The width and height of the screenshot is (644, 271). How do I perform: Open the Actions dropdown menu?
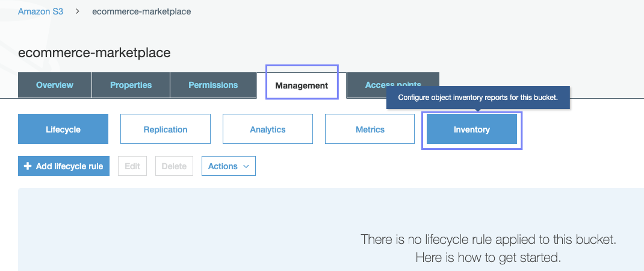(228, 166)
